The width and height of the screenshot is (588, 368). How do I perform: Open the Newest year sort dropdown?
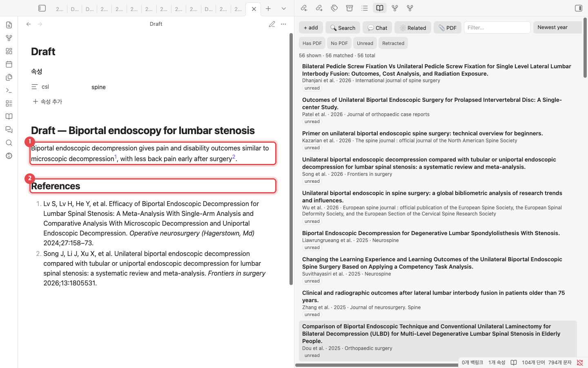click(x=557, y=27)
